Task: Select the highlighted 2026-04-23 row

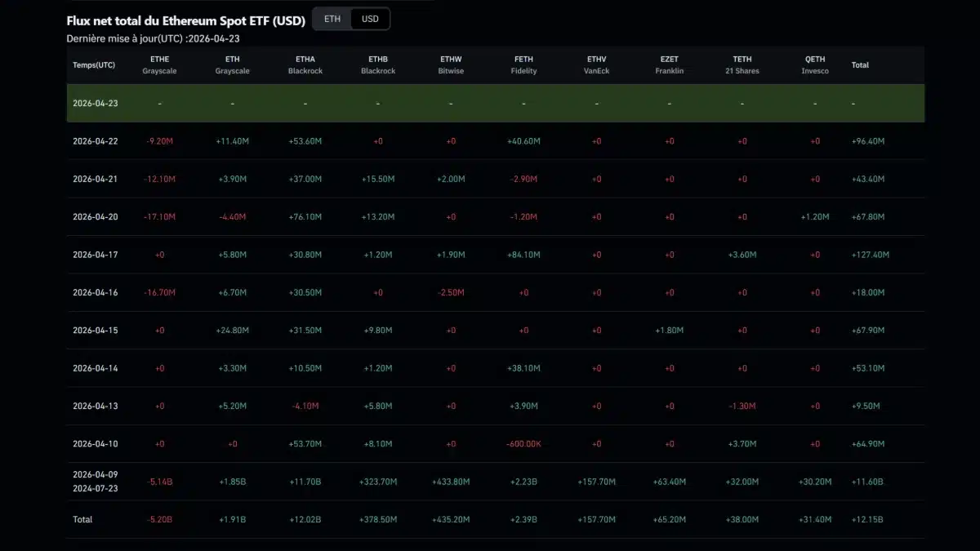Action: coord(490,103)
